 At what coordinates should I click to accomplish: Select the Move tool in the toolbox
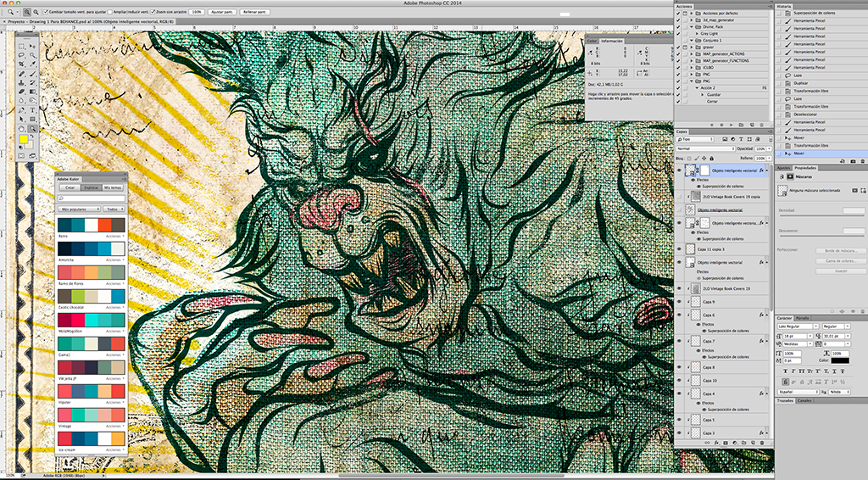point(33,47)
